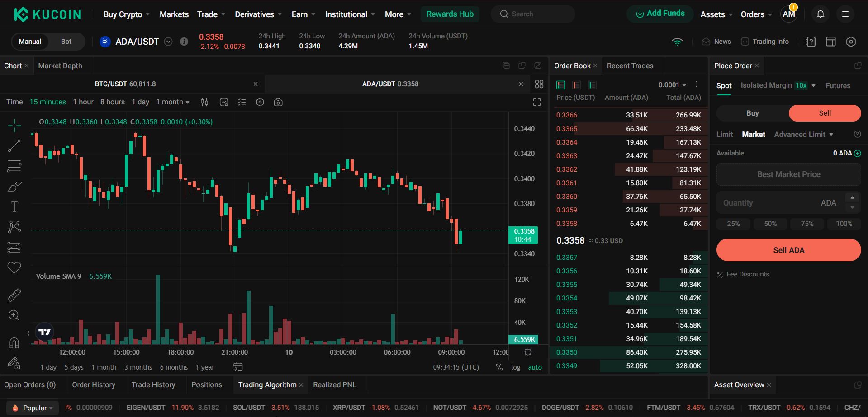Show asks-only order book view
Screen dimensions: 868x417
click(x=577, y=85)
